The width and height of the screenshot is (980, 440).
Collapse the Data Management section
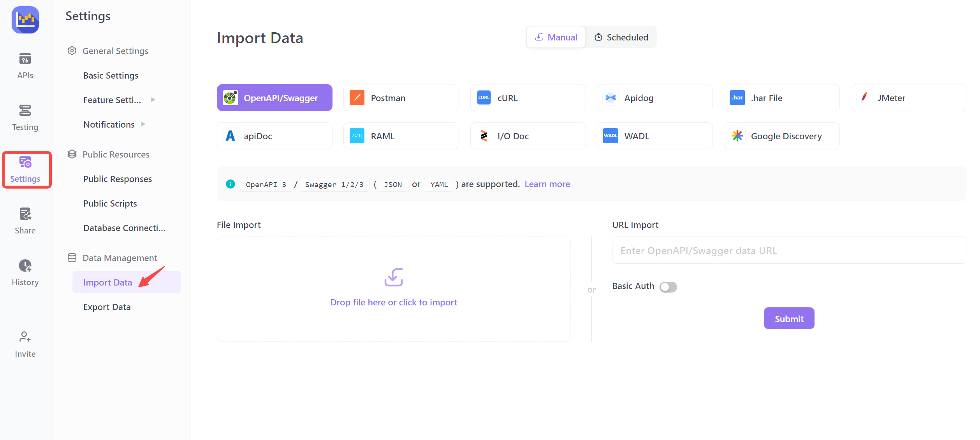click(120, 258)
